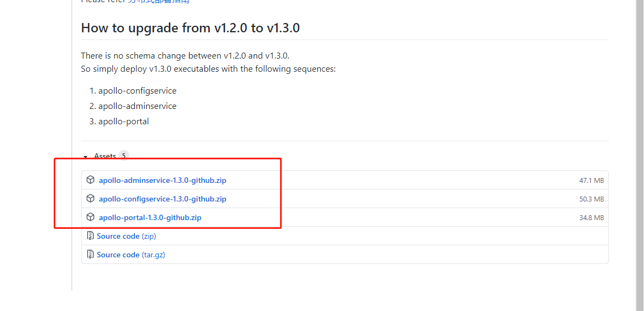Click the apollo-adminservice numbered list item

tap(137, 106)
